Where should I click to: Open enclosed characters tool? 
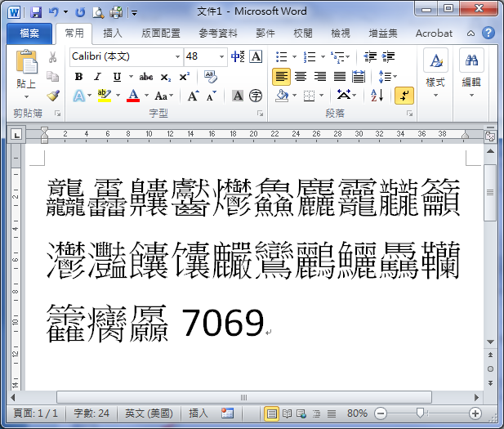coord(256,96)
